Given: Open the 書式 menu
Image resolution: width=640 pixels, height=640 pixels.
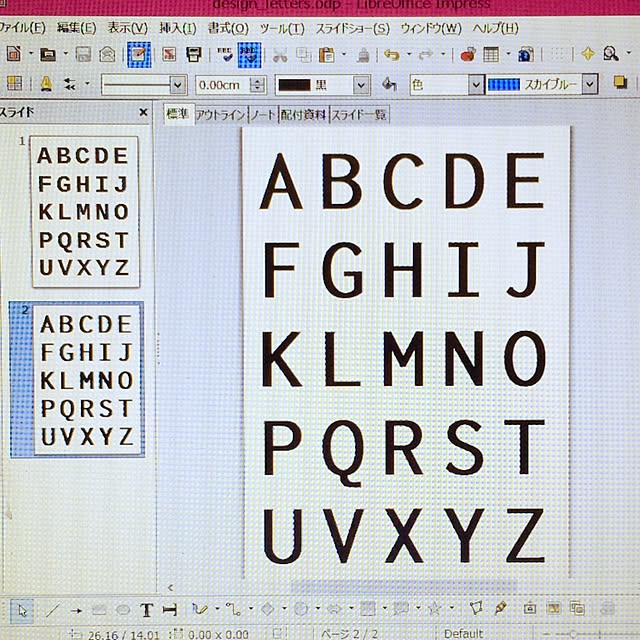Looking at the screenshot, I should (x=228, y=28).
